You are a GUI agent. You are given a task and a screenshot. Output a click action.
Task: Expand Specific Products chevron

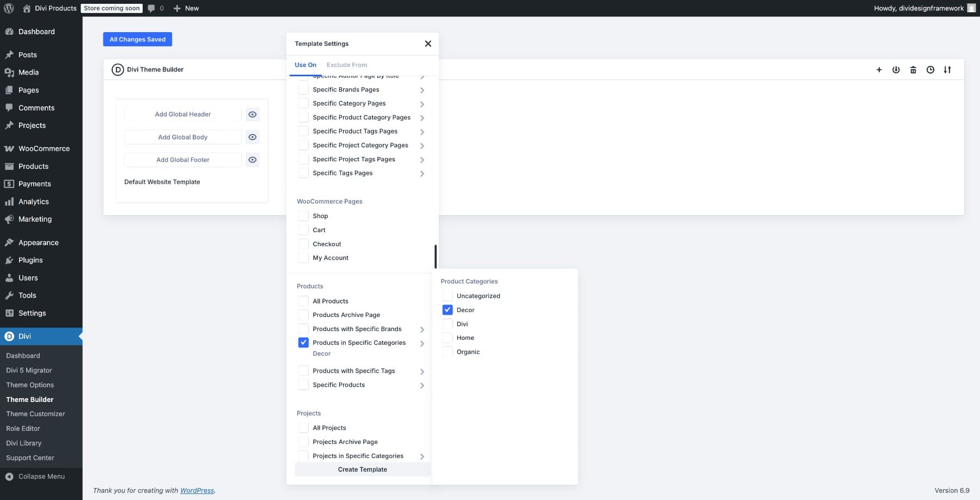click(x=422, y=385)
